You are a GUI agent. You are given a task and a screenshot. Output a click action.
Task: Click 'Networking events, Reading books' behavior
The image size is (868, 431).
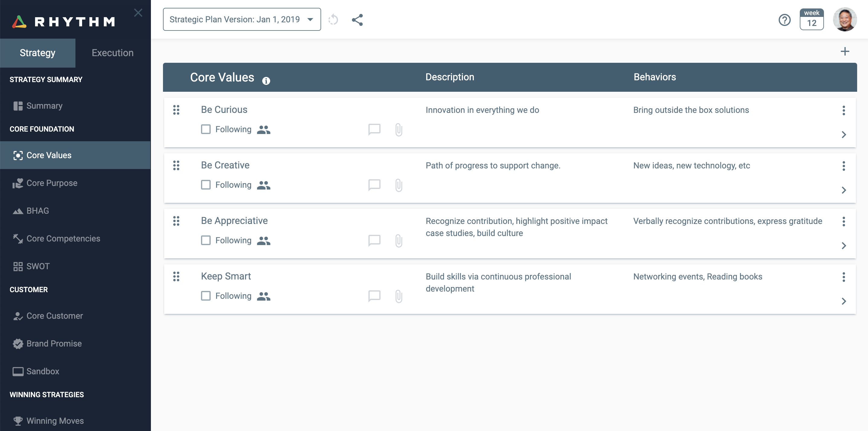(697, 277)
